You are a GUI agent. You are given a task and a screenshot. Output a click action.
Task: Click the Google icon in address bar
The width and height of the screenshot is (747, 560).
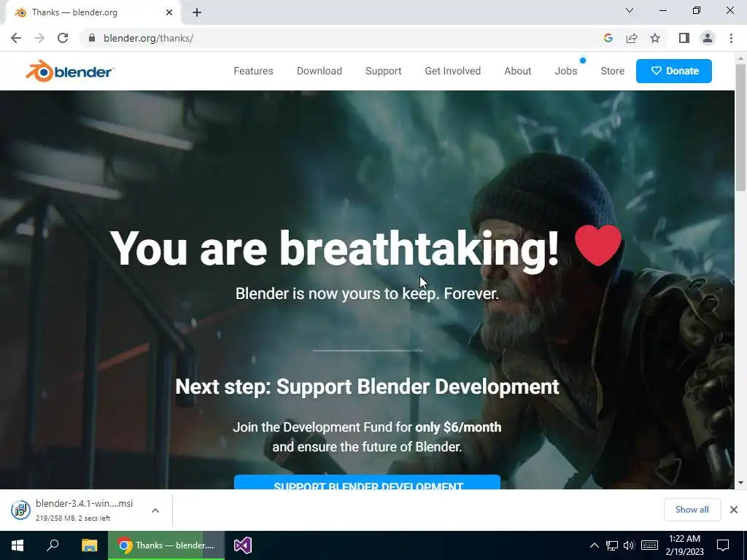coord(608,38)
